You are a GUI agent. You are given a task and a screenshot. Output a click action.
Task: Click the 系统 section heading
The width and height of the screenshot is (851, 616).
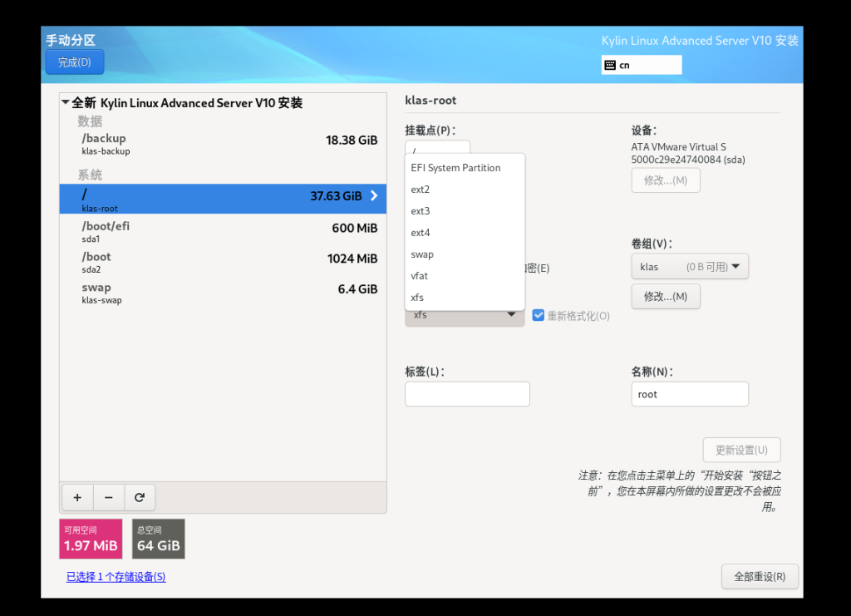coord(90,175)
